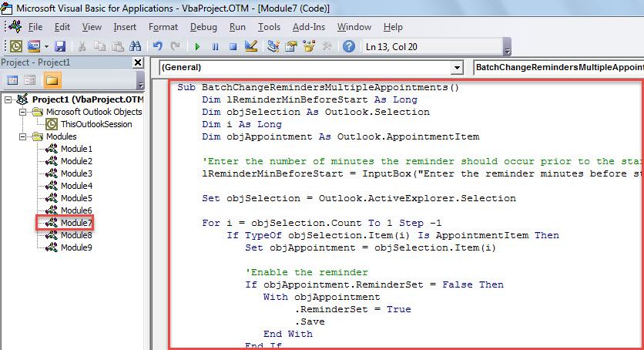The height and width of the screenshot is (350, 644).
Task: Click the View Object icon in Project panel
Action: point(29,80)
